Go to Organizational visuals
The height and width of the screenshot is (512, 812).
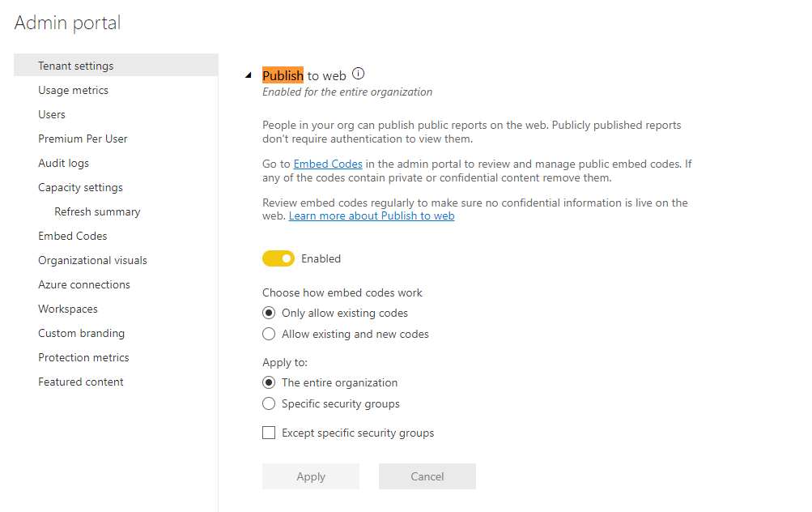click(93, 260)
